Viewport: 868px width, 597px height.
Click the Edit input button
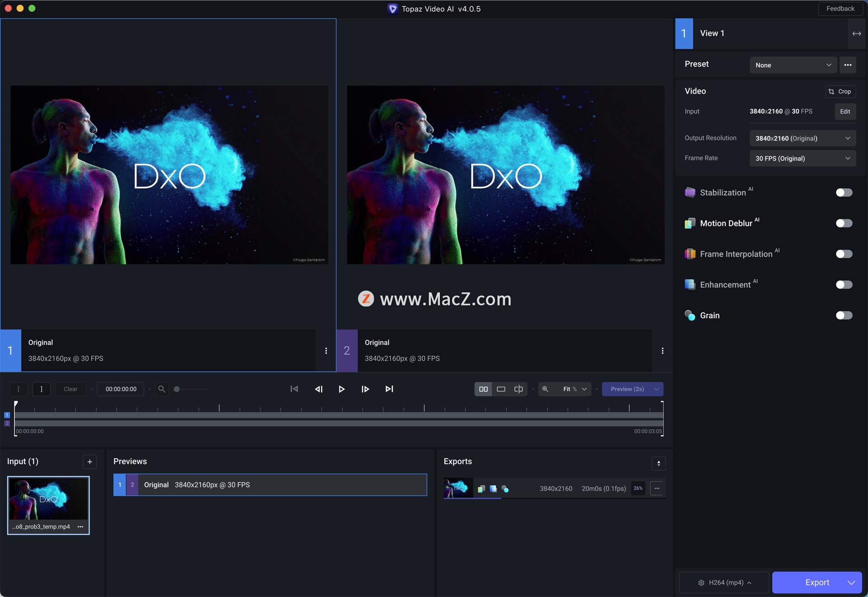coord(844,112)
